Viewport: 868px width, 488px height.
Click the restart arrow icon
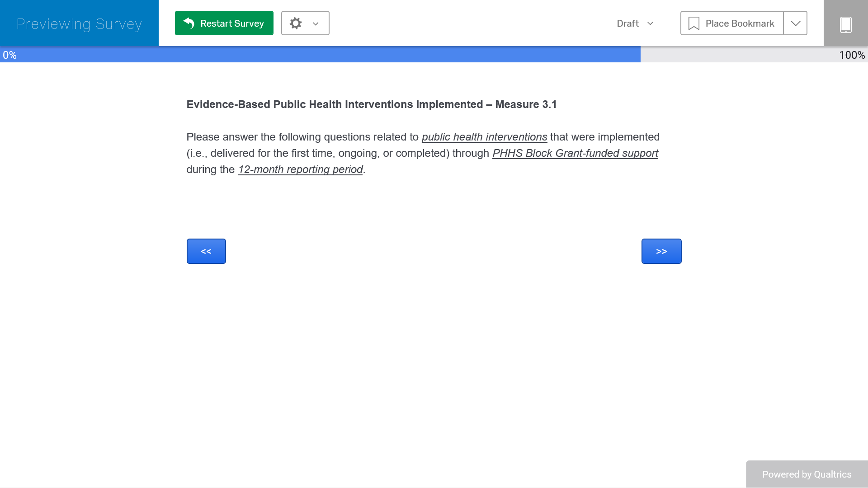(x=189, y=23)
